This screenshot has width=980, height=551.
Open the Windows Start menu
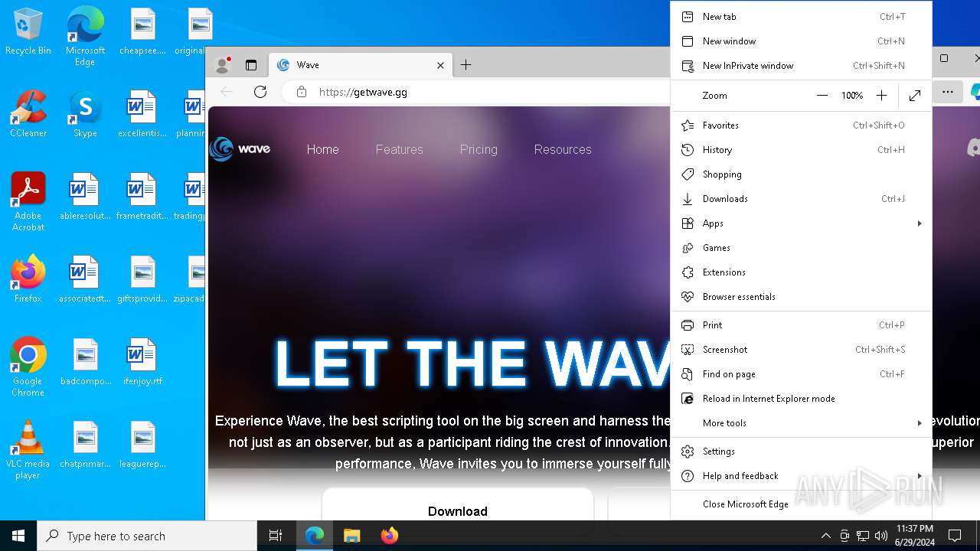tap(18, 536)
